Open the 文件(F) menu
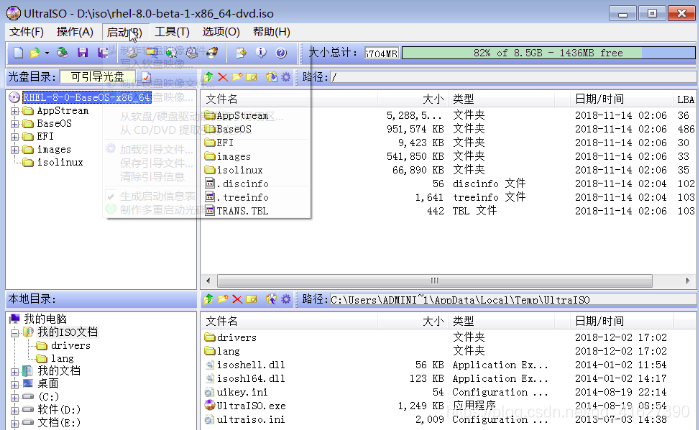This screenshot has width=699, height=430. tap(26, 32)
